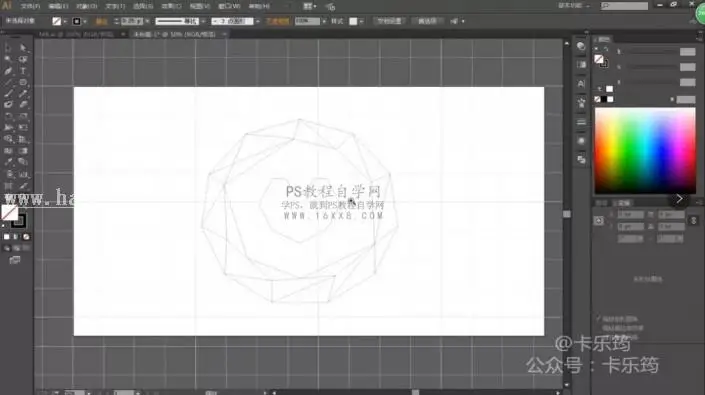Click the 文档设置 button
The image size is (705, 395).
click(389, 21)
